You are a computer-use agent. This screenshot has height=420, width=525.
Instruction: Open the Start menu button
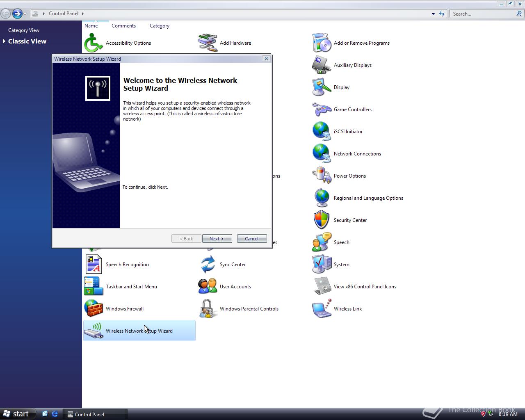(x=18, y=414)
